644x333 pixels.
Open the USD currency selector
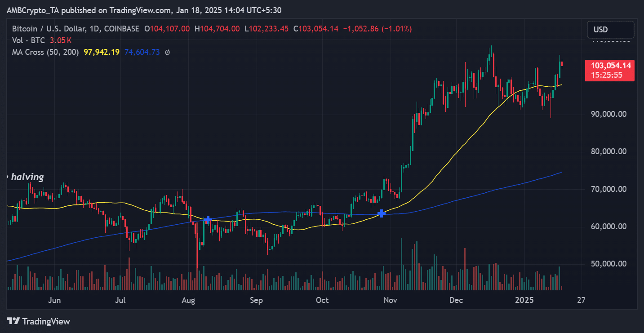[610, 30]
